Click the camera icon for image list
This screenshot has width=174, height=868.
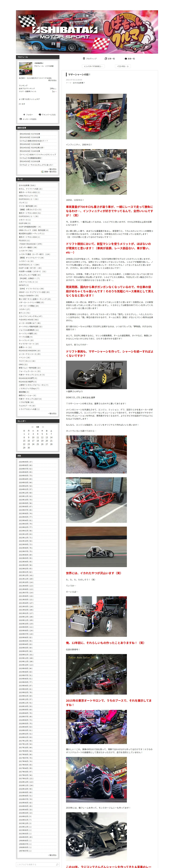pos(126,59)
